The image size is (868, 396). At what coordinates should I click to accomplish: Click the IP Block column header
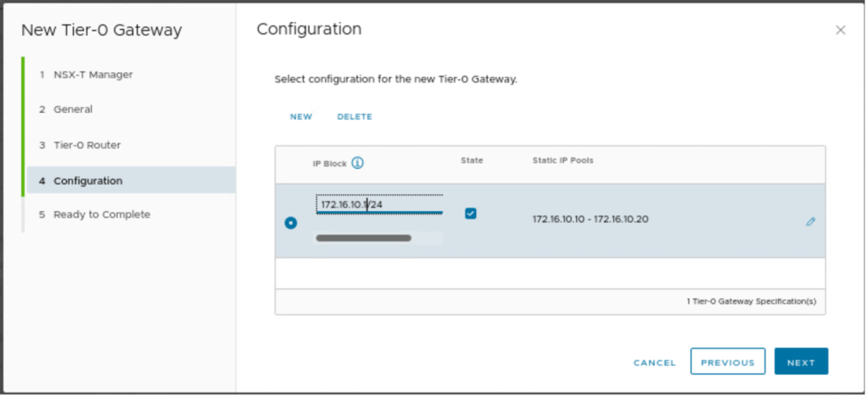click(x=331, y=163)
